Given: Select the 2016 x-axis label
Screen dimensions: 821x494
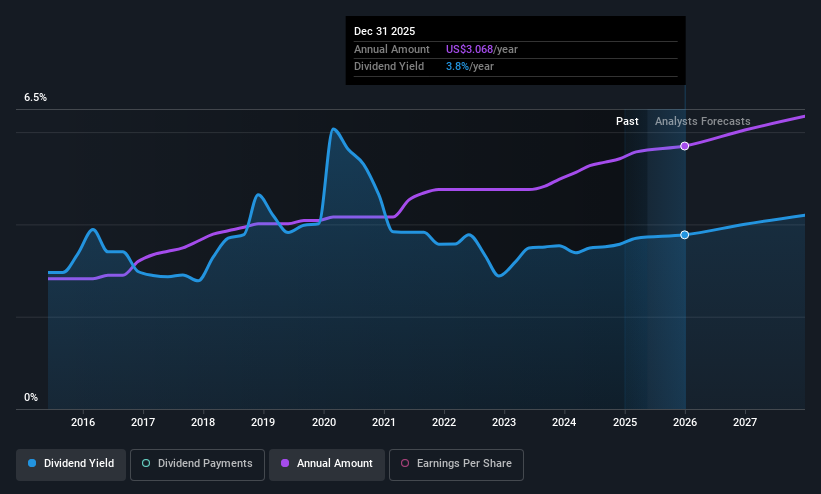Looking at the screenshot, I should (x=83, y=422).
